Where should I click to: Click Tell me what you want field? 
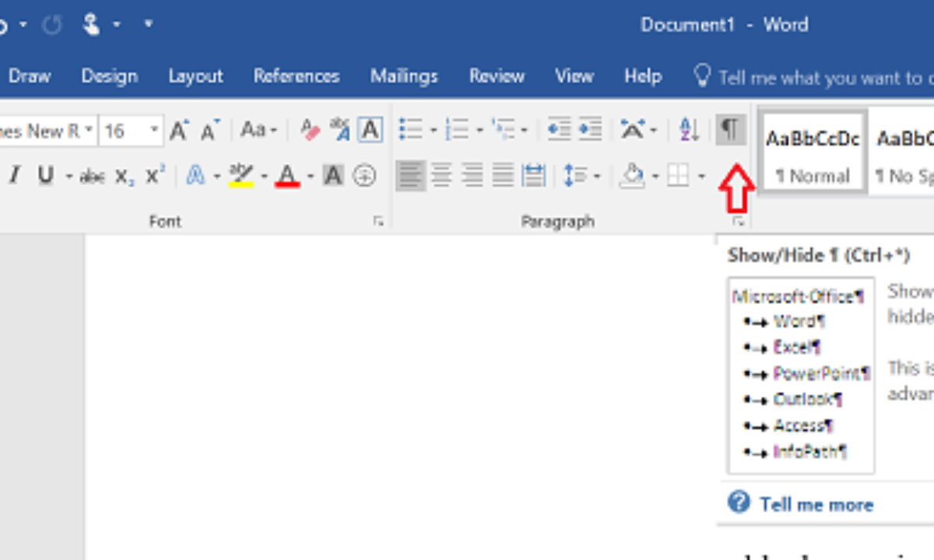pos(825,77)
